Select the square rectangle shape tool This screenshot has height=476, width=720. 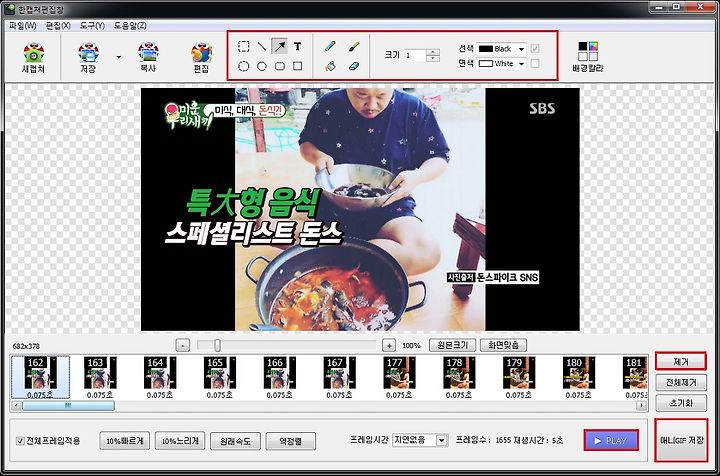click(x=298, y=67)
